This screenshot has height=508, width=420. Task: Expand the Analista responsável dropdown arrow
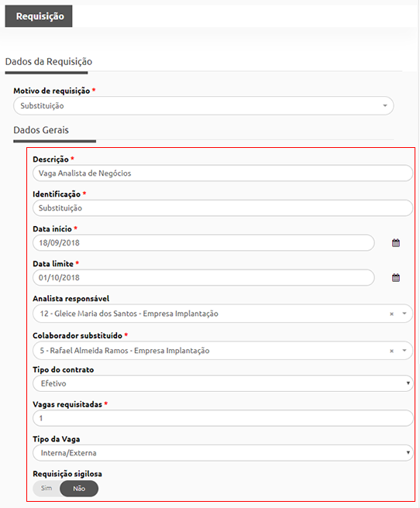coord(405,314)
